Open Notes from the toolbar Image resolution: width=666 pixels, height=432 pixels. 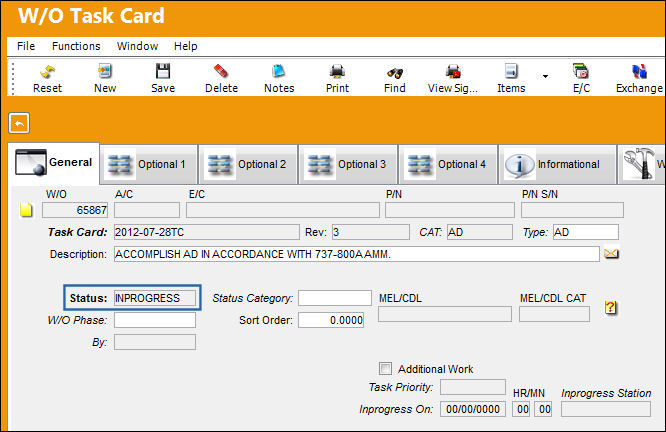279,78
